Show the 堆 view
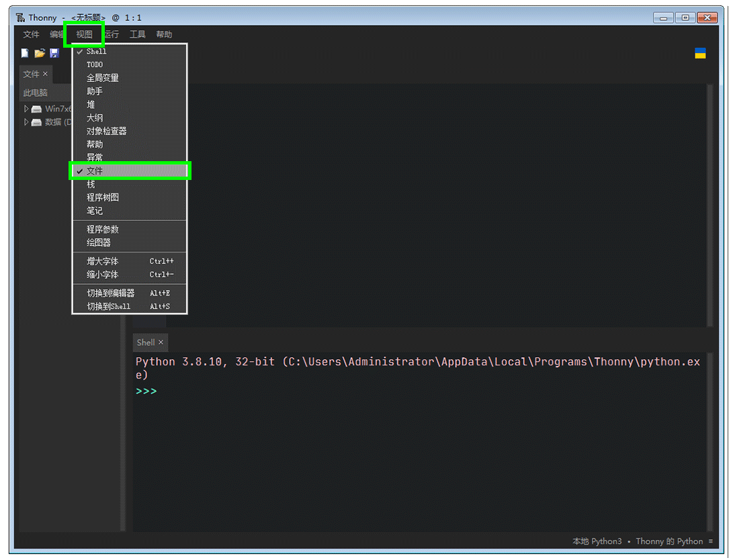Screen dimensions: 733x560 pos(130,105)
